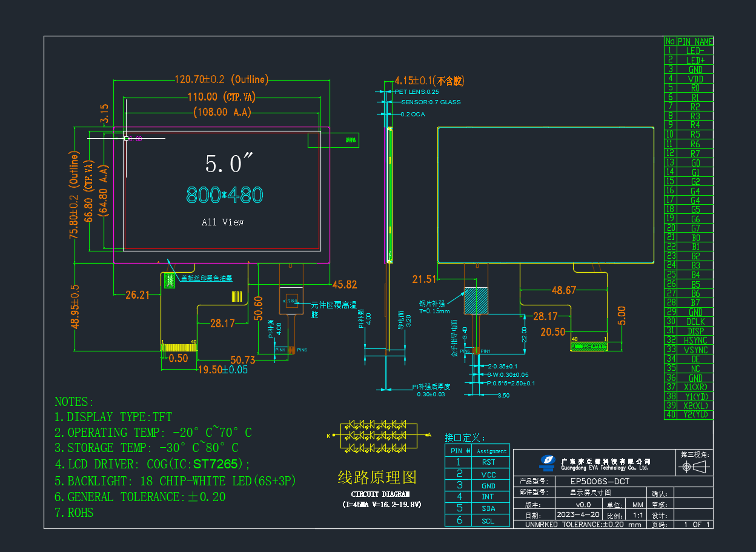Select the All View label

[x=222, y=222]
